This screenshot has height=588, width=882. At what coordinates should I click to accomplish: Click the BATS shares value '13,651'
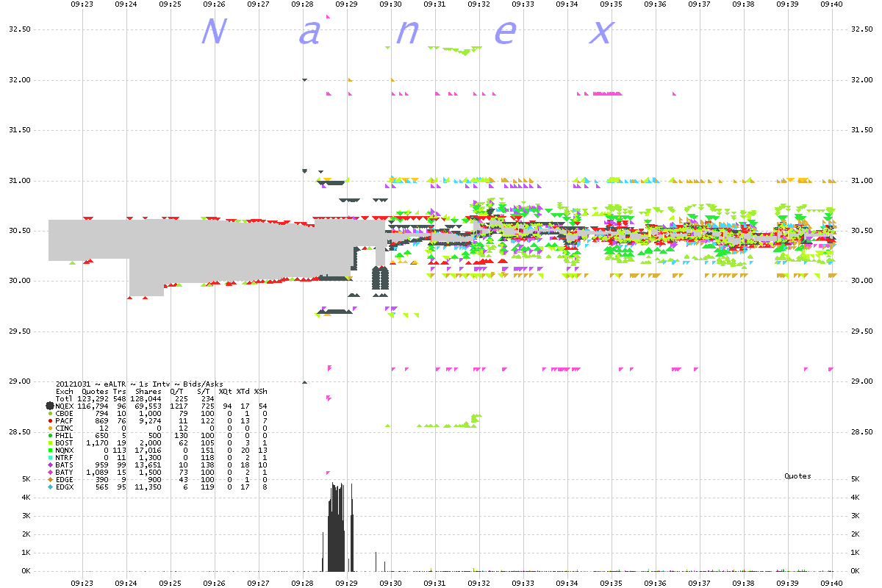[148, 465]
